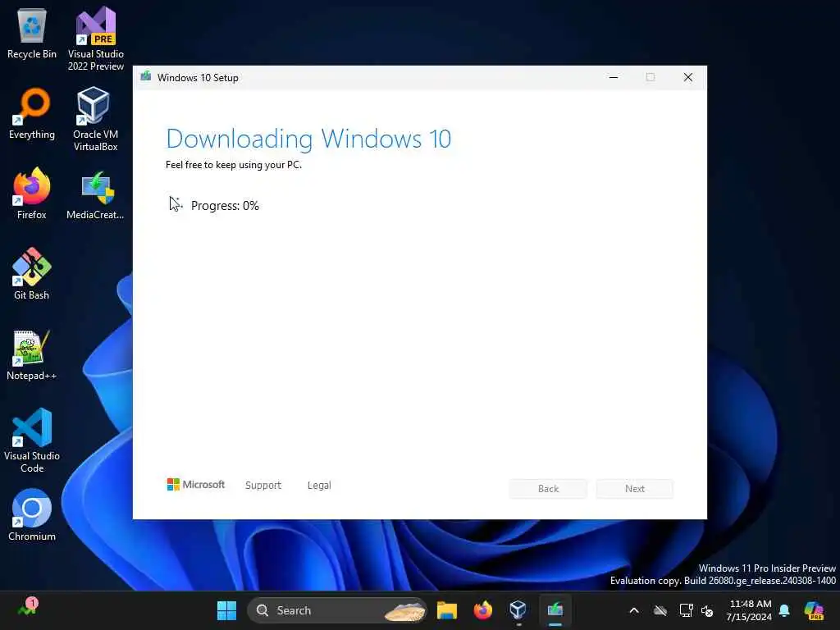This screenshot has height=630, width=840.
Task: Click the OneDrive cloud tray icon
Action: pos(660,610)
